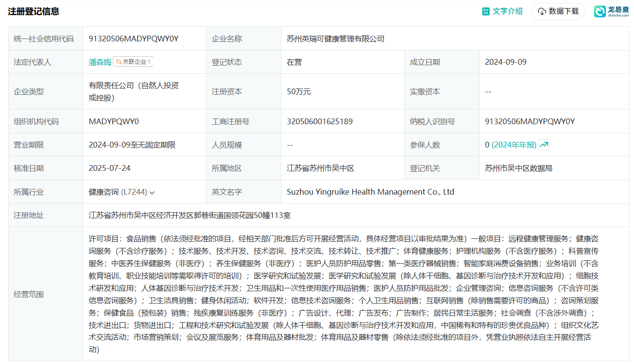Click founding date 2024-09-09
This screenshot has height=364, width=634.
[505, 62]
